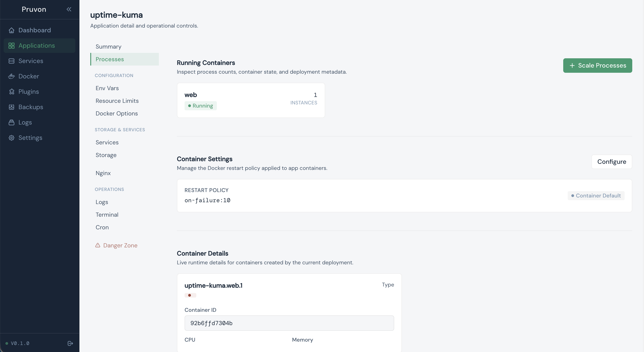This screenshot has width=644, height=352.
Task: Click the red status dot under uptime-kuma.web.1
Action: (x=190, y=296)
